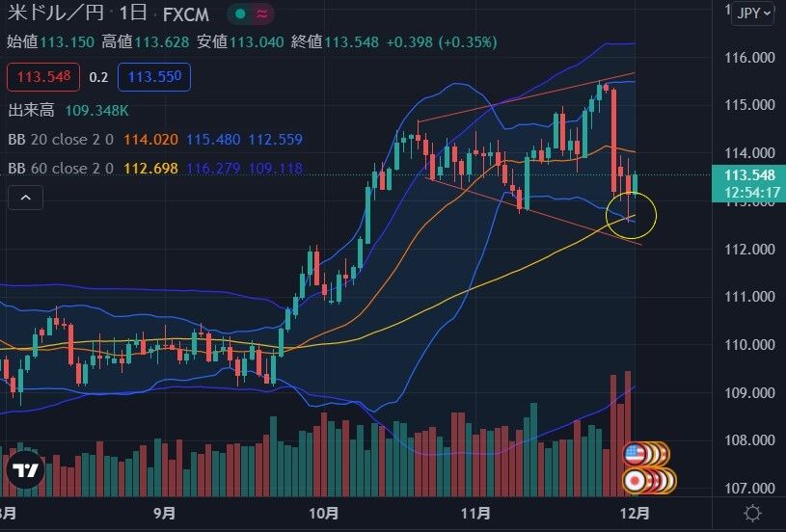Click the current price label 113.548 on axis
The width and height of the screenshot is (786, 532).
tap(749, 174)
